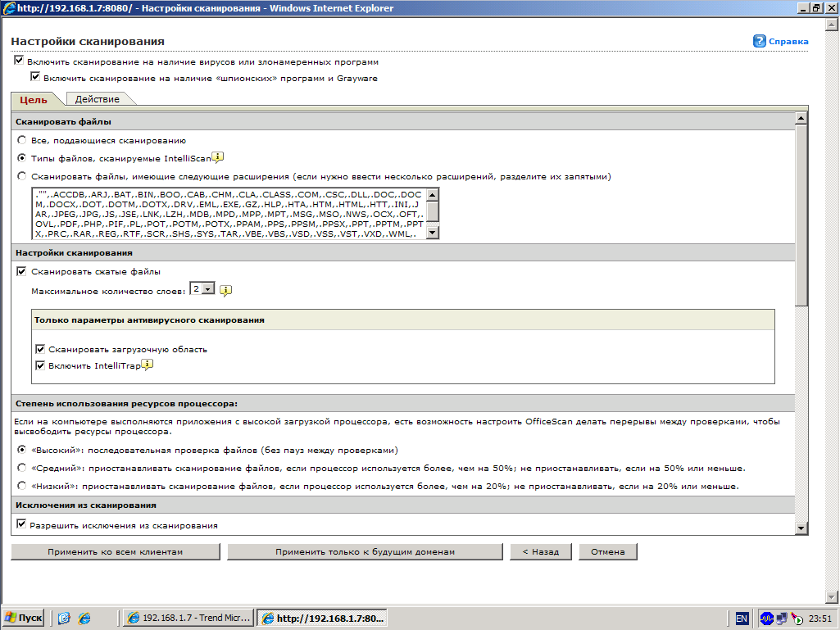Select «Низкий» CPU usage radio button
The width and height of the screenshot is (840, 630).
pos(21,486)
